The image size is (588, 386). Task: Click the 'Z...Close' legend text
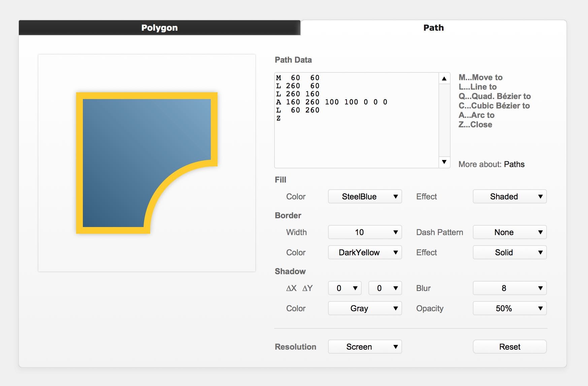click(x=475, y=125)
